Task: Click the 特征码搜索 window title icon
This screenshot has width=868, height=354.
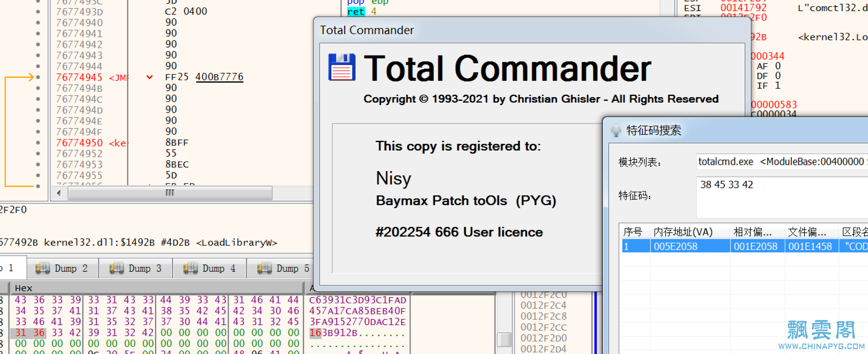Action: [x=616, y=131]
